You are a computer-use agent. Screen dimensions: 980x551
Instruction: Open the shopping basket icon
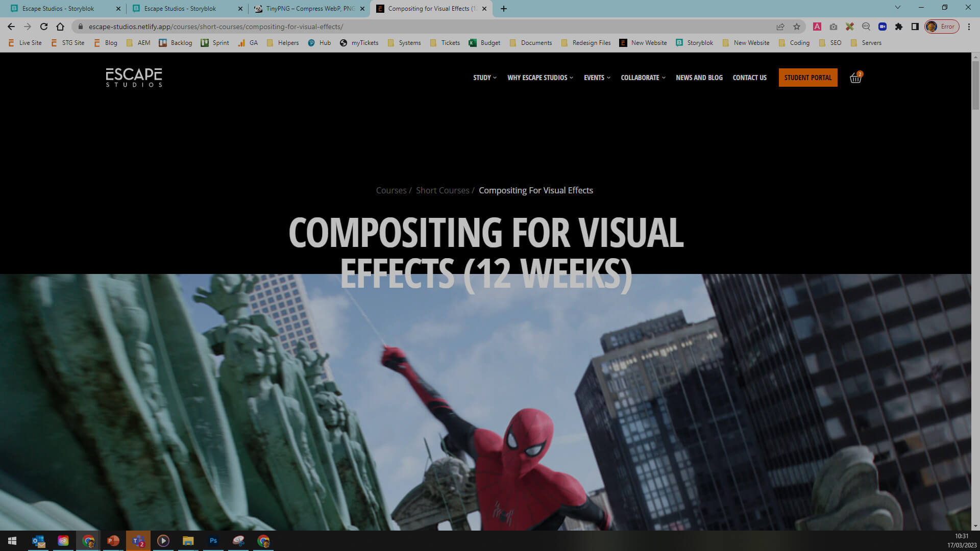(856, 78)
